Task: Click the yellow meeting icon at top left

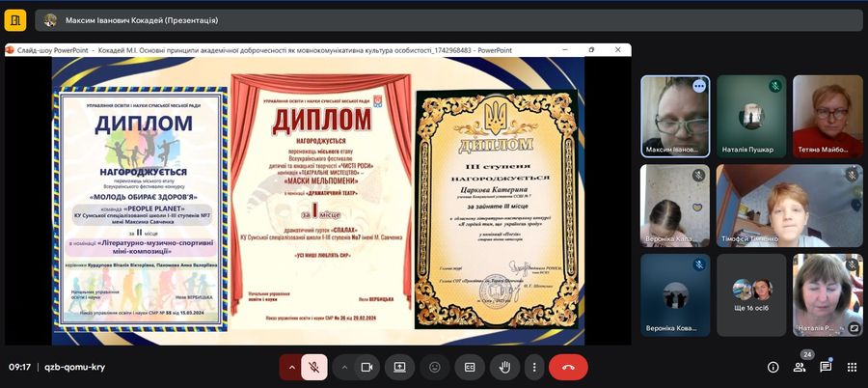Action: coord(16,19)
